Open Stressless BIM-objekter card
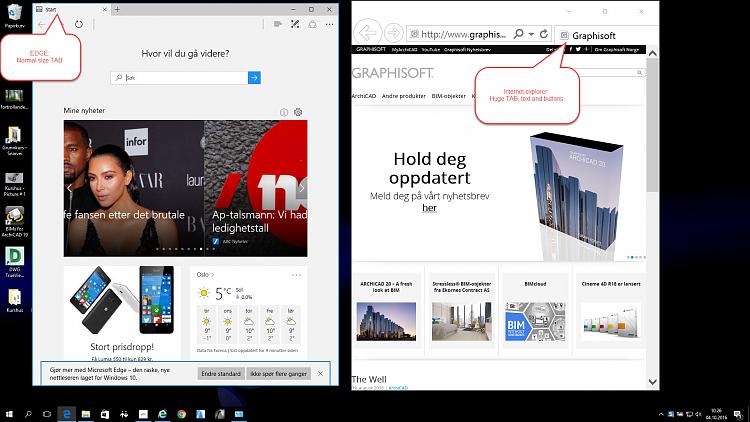Screen dimensions: 750x422 (x=462, y=311)
